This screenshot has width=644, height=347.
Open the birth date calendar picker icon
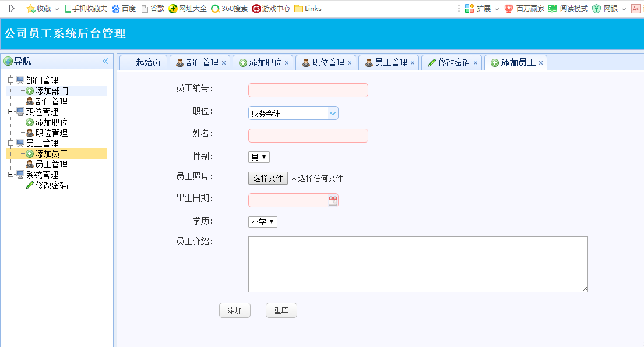pyautogui.click(x=333, y=200)
